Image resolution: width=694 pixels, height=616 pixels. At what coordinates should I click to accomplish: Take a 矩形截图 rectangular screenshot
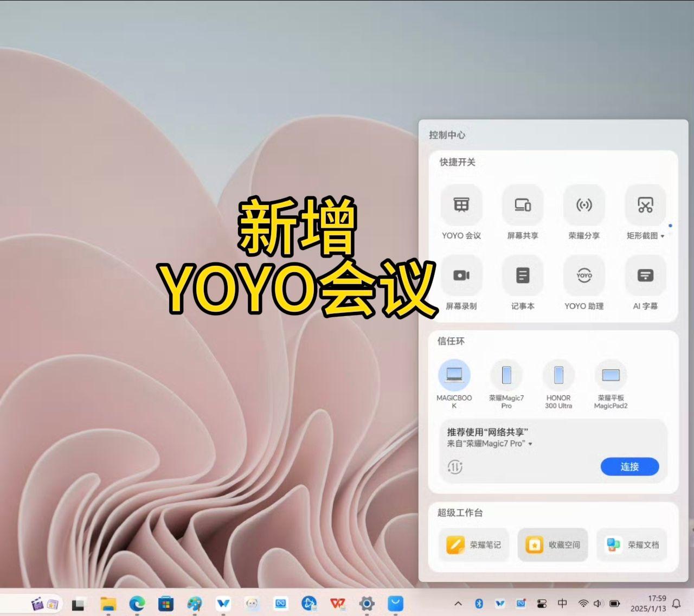click(645, 205)
